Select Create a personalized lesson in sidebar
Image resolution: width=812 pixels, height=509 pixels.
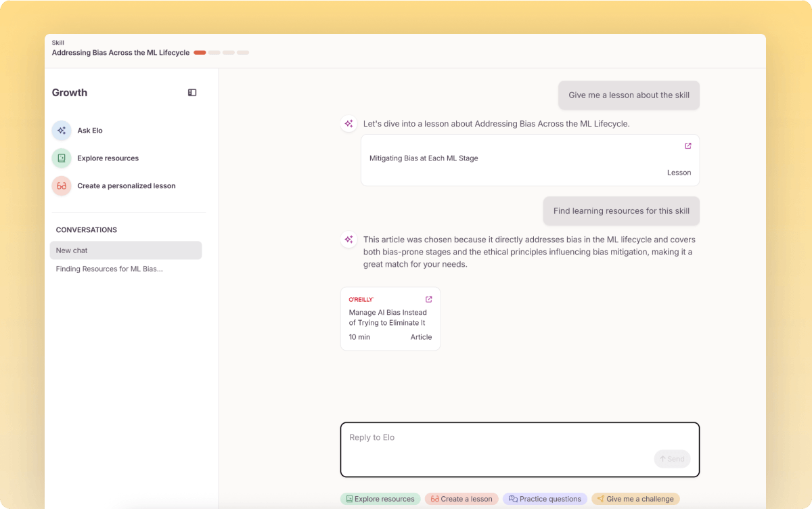(127, 186)
